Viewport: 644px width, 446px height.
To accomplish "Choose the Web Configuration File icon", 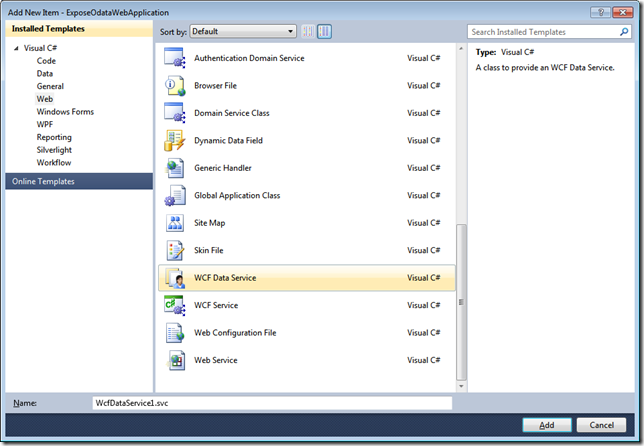I will pyautogui.click(x=175, y=333).
